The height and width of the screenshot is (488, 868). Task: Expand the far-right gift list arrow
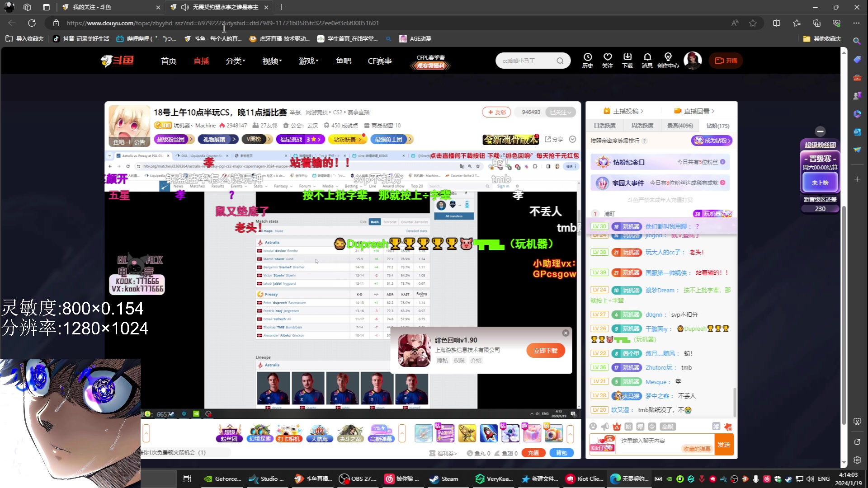click(571, 434)
